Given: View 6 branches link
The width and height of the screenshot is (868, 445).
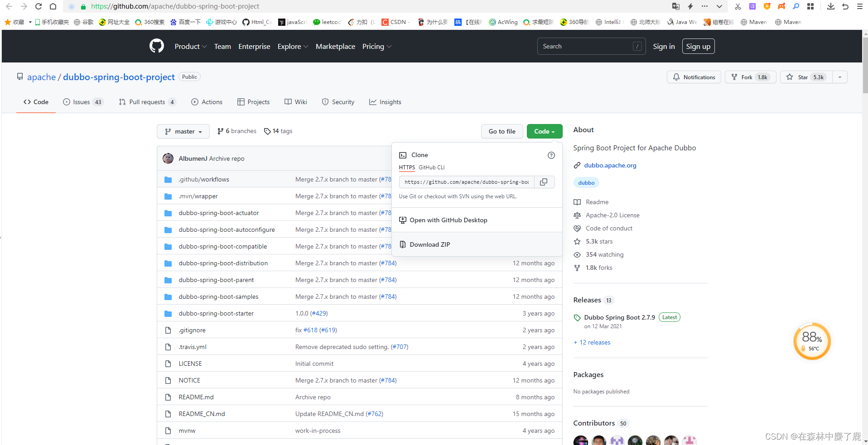Looking at the screenshot, I should click(237, 131).
